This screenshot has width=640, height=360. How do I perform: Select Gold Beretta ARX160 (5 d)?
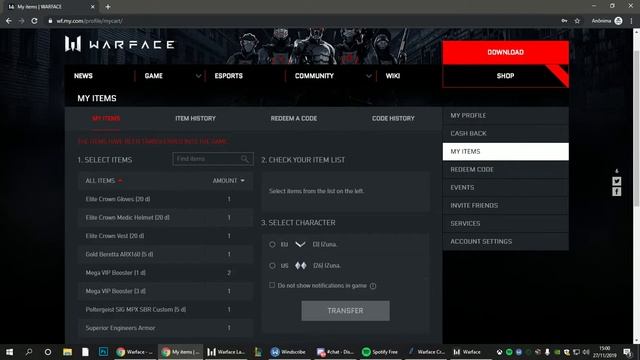pos(165,254)
